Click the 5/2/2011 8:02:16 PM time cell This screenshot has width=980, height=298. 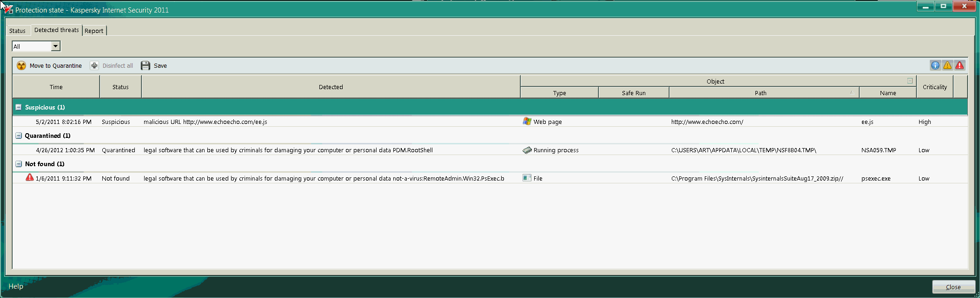[64, 122]
